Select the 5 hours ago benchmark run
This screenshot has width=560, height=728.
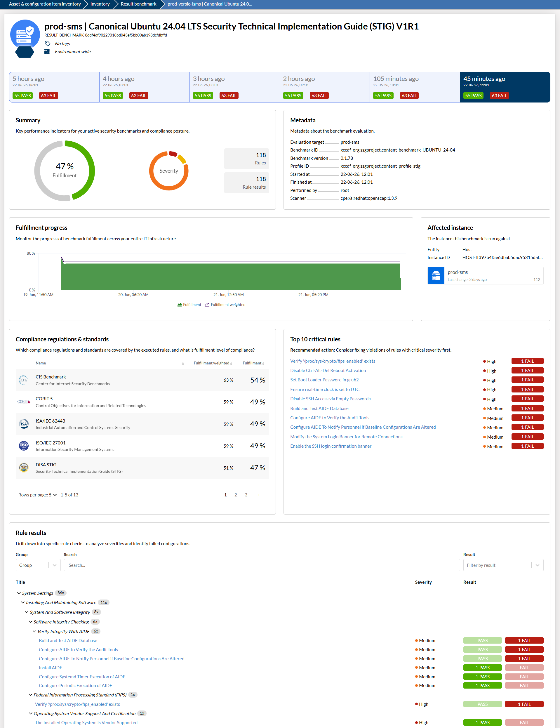pyautogui.click(x=54, y=87)
